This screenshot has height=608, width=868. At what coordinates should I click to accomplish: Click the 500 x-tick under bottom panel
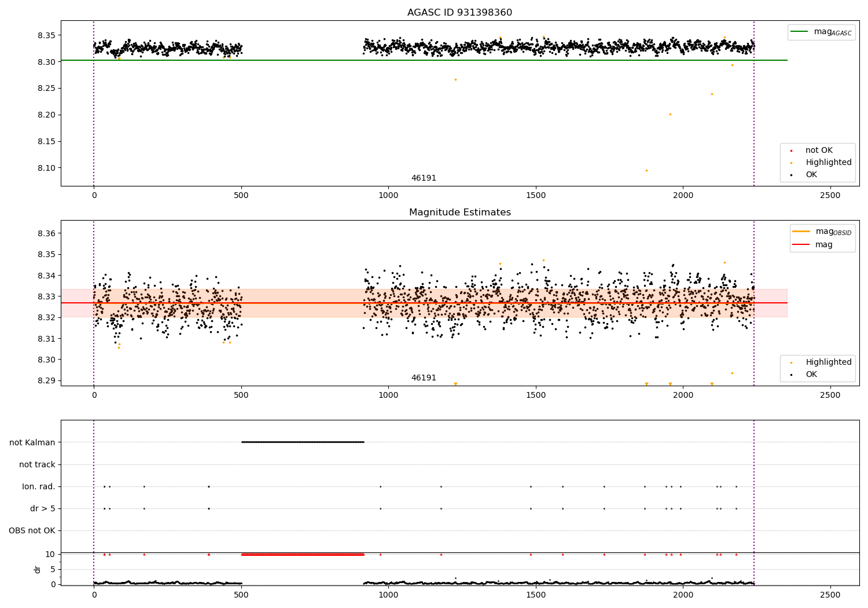(x=241, y=595)
